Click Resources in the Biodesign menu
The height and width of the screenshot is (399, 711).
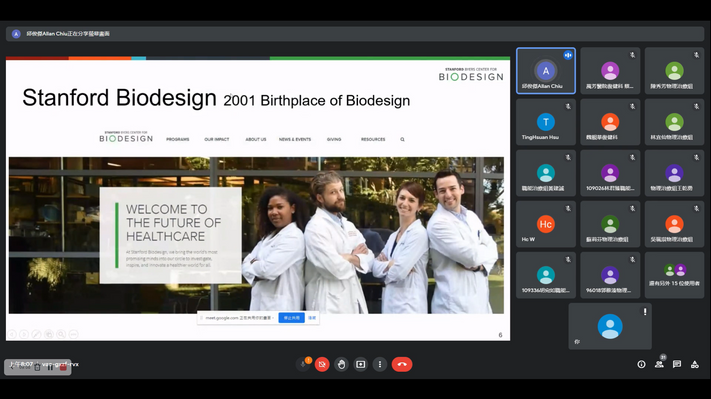point(373,139)
